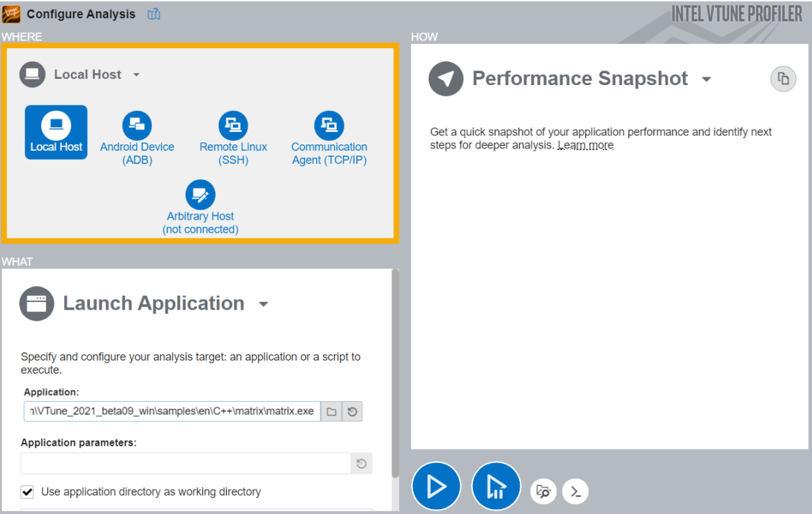Toggle Use application directory as working directory
812x514 pixels.
tap(27, 492)
